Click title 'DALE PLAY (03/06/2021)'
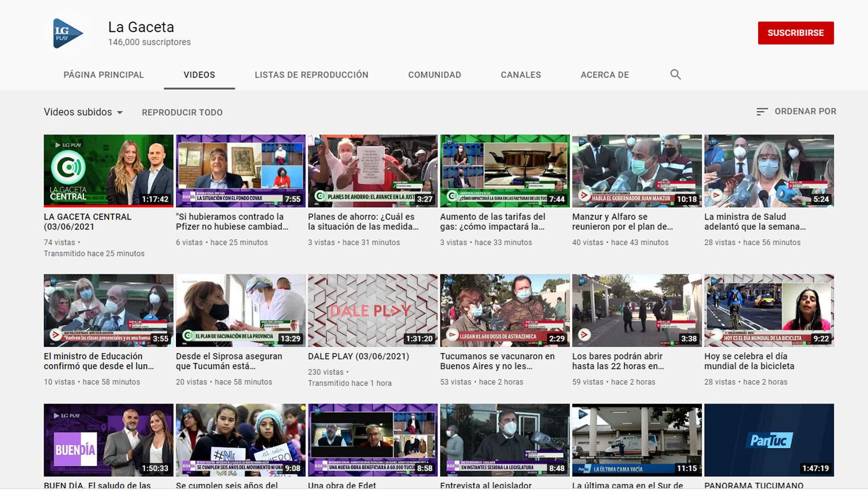The image size is (868, 492). pos(359,357)
